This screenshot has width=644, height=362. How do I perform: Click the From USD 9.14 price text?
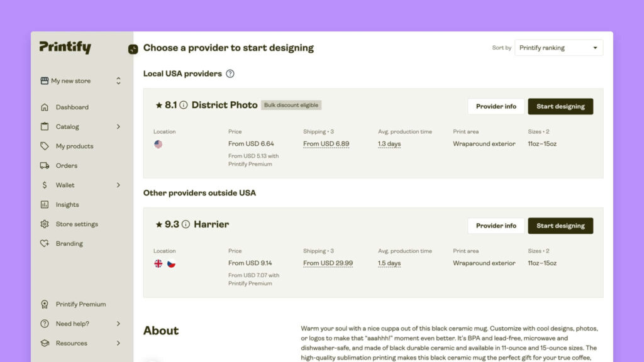(250, 263)
